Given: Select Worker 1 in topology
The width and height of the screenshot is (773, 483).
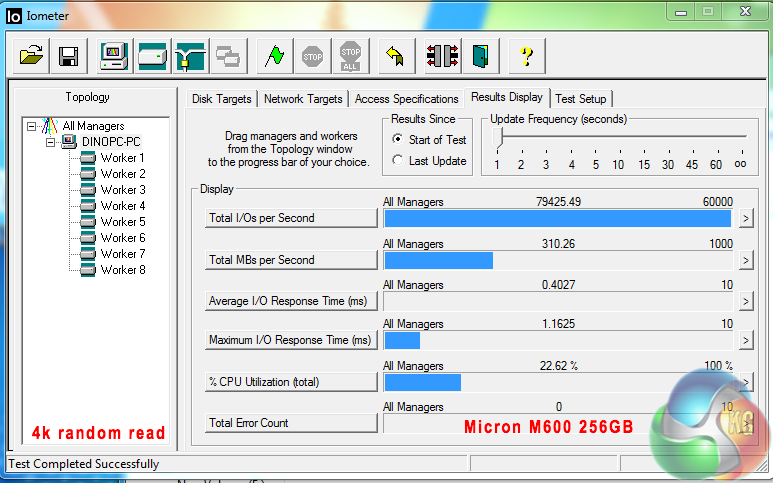Looking at the screenshot, I should pos(122,158).
